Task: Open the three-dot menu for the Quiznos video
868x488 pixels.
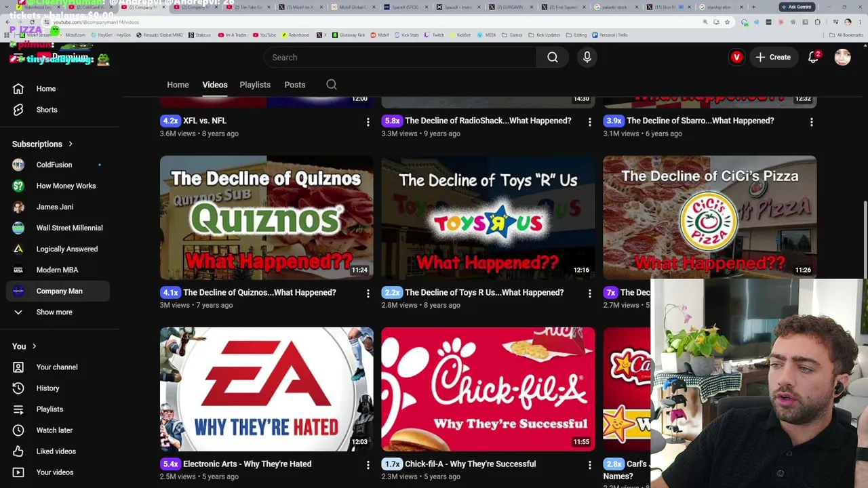Action: pyautogui.click(x=368, y=293)
